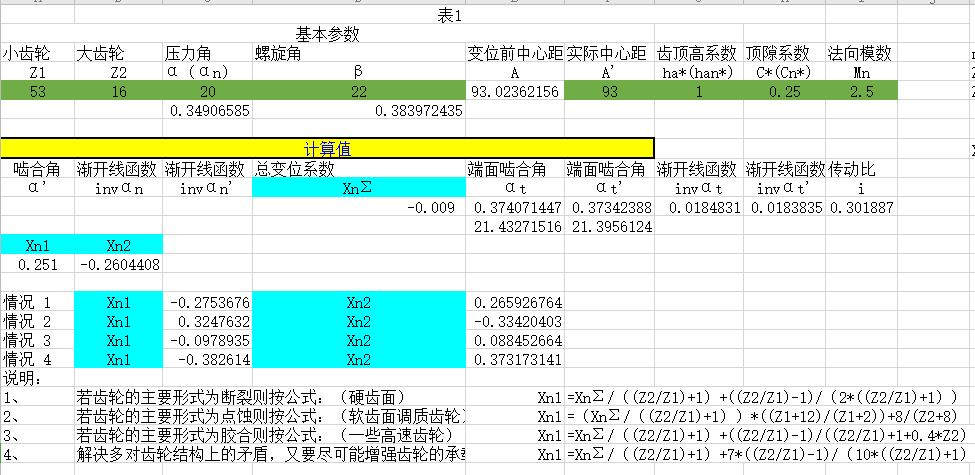The height and width of the screenshot is (475, 975).
Task: Open the 计算值 hyperlink
Action: [327, 149]
